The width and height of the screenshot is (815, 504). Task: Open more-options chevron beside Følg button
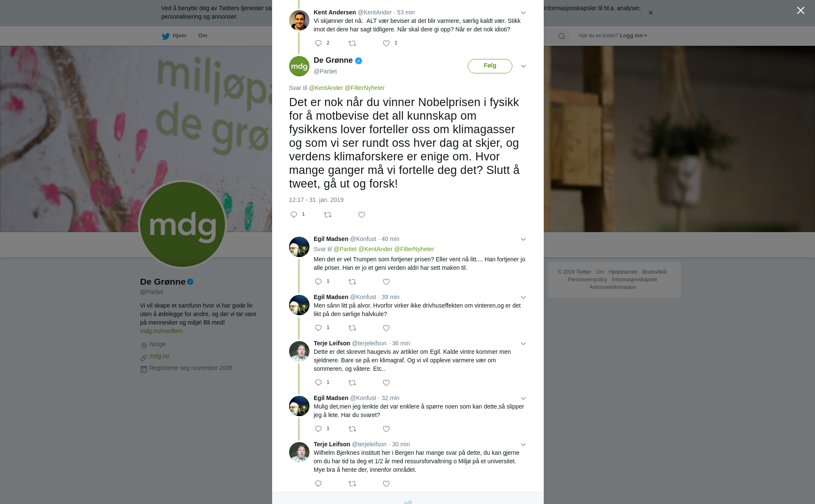click(x=523, y=66)
